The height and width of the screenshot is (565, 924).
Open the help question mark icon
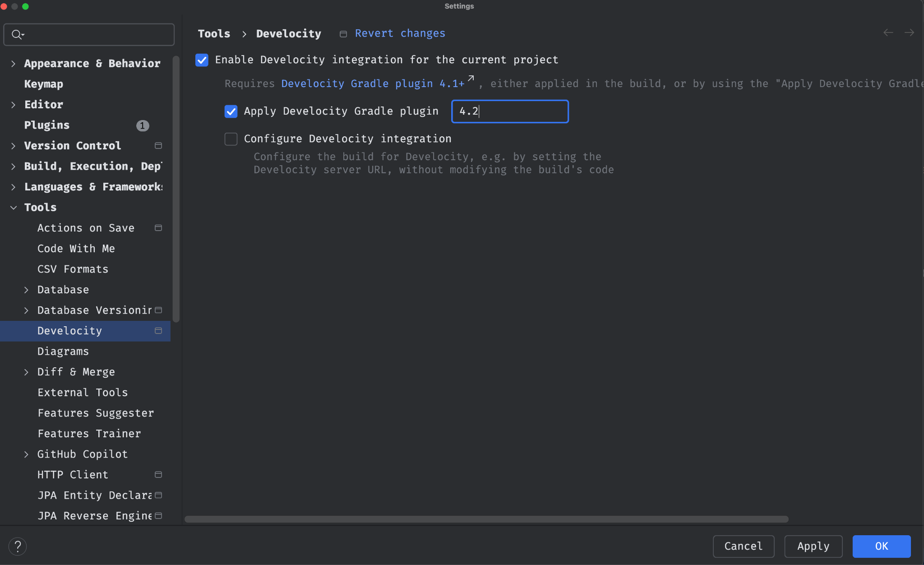pyautogui.click(x=18, y=546)
